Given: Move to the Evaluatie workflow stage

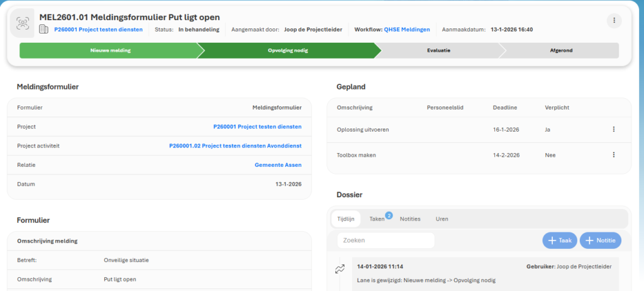Looking at the screenshot, I should 438,50.
